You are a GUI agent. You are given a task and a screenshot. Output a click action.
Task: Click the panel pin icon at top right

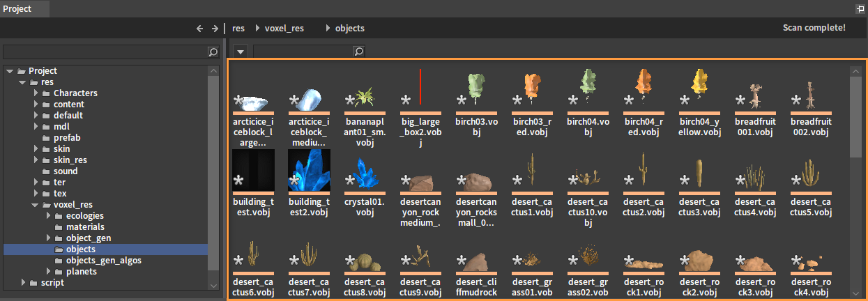pos(860,9)
